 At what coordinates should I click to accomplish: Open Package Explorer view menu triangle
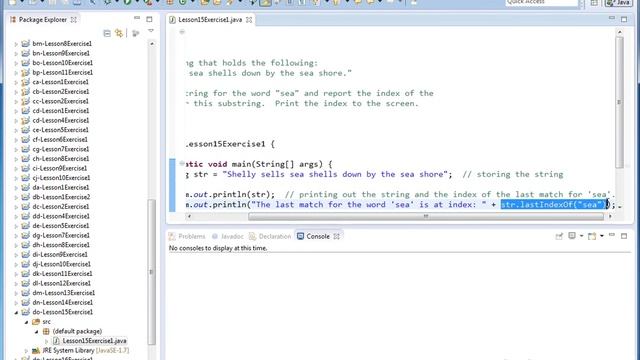[151, 31]
